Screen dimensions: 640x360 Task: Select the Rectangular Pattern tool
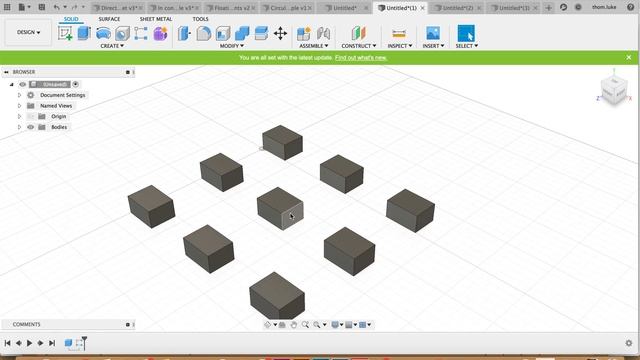[141, 33]
